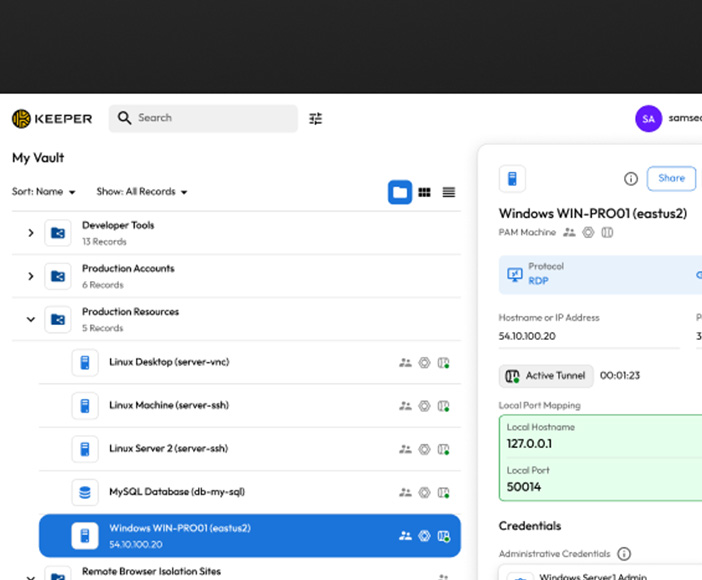Select the MySQL Database (db-my-sql) record
Image resolution: width=702 pixels, height=580 pixels.
click(250, 492)
